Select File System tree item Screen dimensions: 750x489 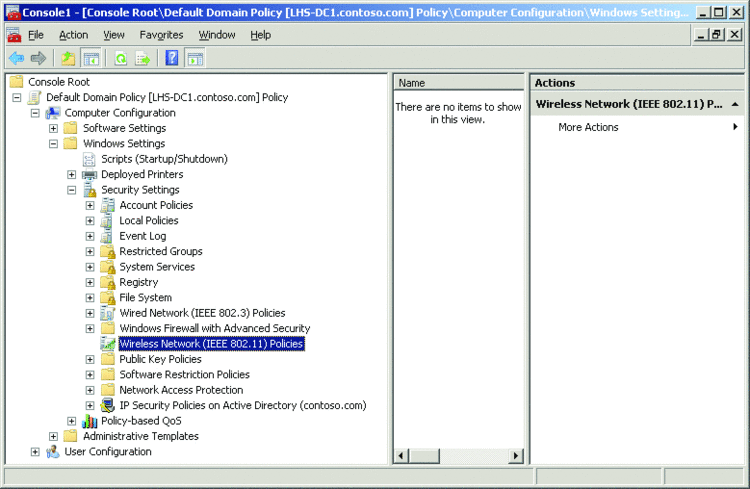[x=145, y=298]
